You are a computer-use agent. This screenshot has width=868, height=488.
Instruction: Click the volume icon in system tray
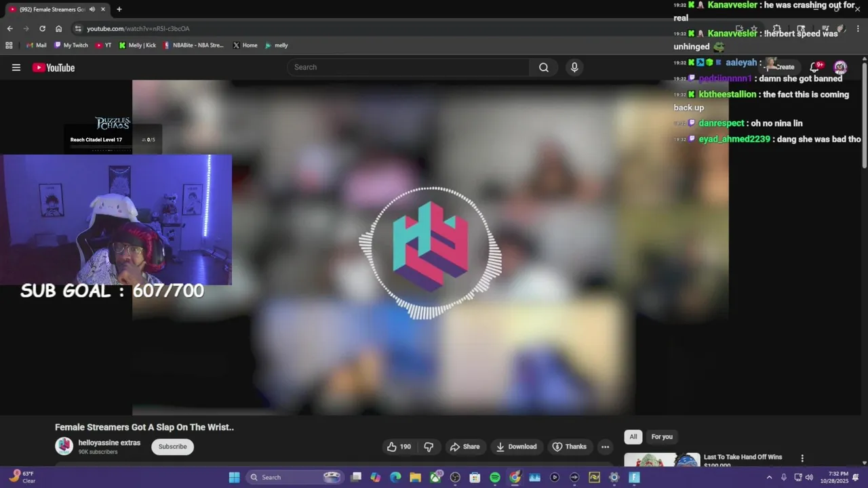pos(809,477)
